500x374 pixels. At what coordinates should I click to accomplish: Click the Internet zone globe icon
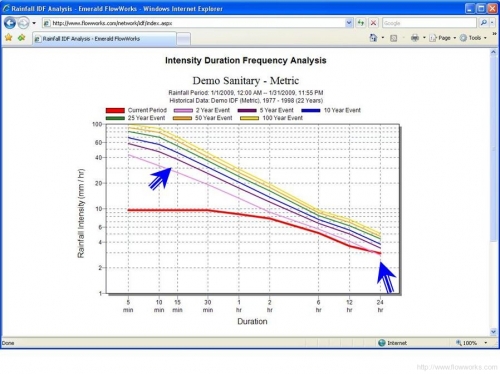(382, 343)
